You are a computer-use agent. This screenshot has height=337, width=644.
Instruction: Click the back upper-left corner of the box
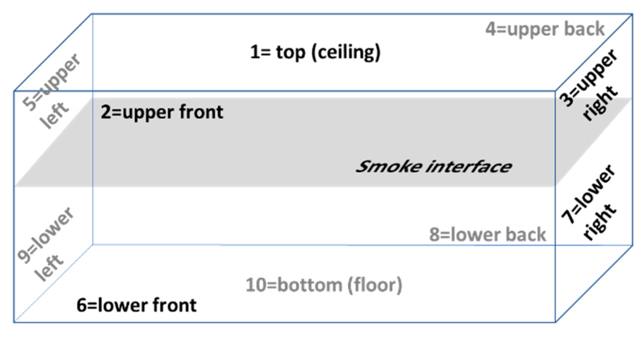pyautogui.click(x=92, y=14)
